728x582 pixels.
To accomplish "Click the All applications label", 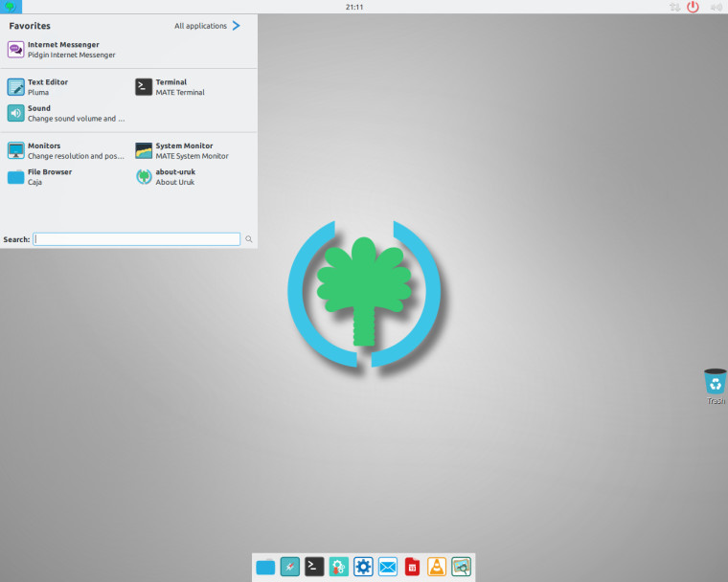I will 200,26.
